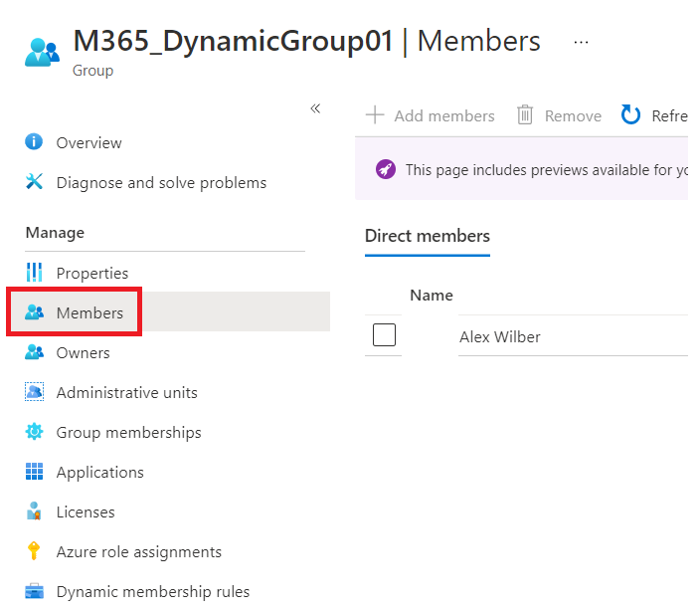Screen dimensions: 700x612
Task: Open the Owners page
Action: click(83, 353)
